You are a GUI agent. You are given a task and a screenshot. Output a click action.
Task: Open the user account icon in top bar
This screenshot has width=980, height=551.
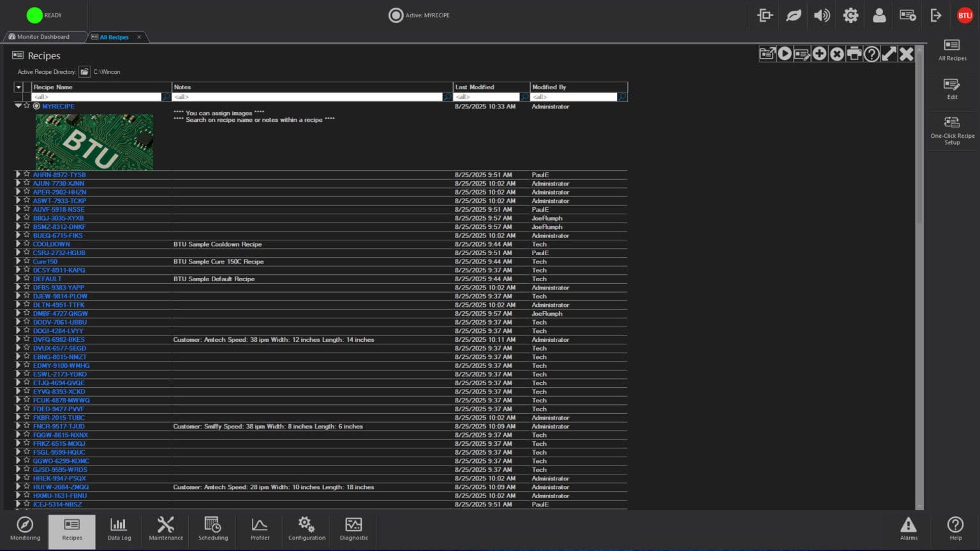[x=879, y=15]
